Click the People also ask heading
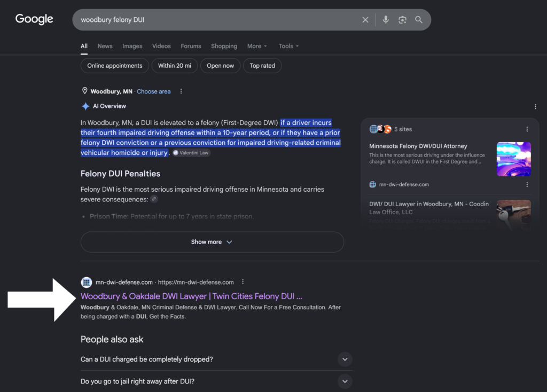Screen dimensions: 547x392 point(112,339)
